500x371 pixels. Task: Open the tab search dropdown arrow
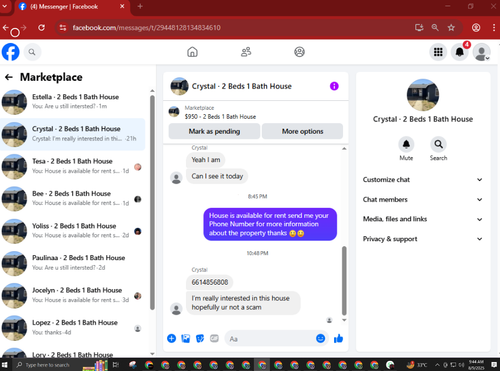(x=5, y=6)
